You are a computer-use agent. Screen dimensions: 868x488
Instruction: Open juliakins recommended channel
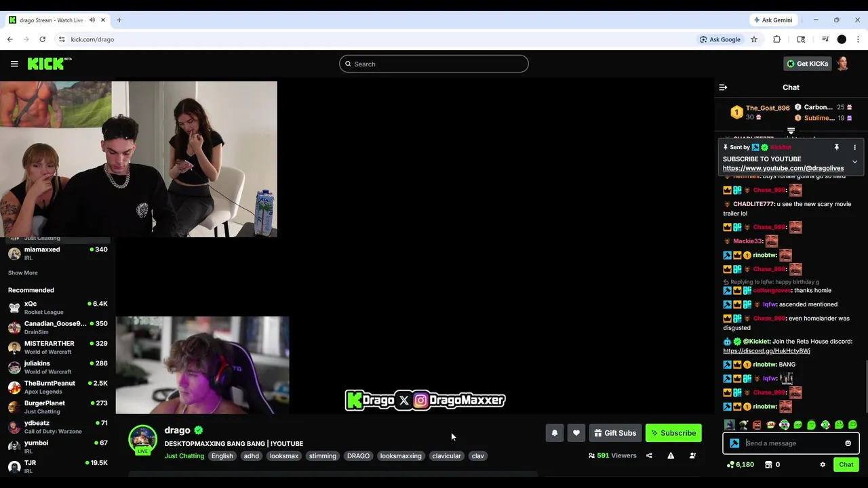[x=58, y=367]
